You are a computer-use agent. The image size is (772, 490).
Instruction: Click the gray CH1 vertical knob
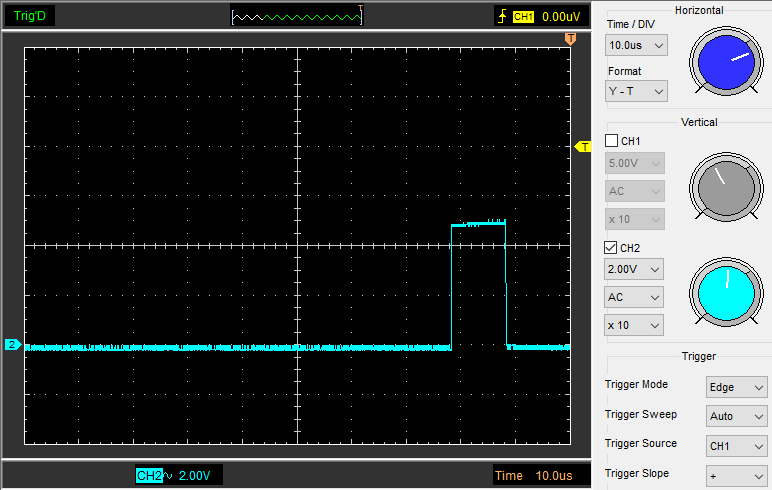[726, 190]
